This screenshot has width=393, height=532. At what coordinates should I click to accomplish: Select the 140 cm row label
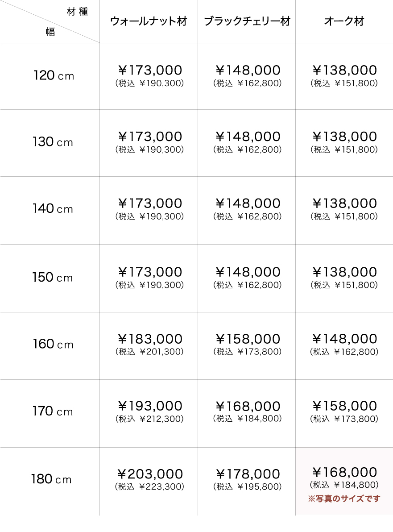coord(53,209)
